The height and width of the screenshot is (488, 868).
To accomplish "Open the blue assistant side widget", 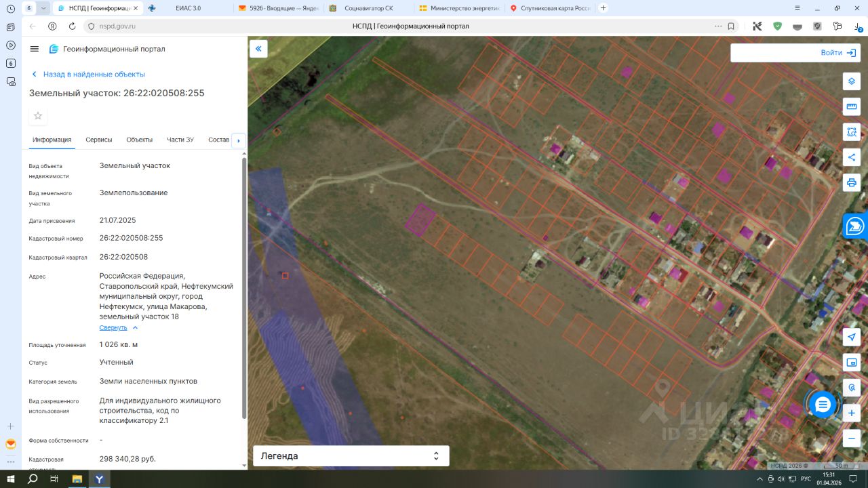I will click(856, 226).
